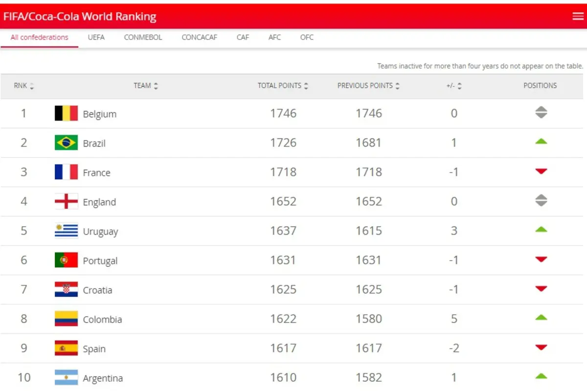The width and height of the screenshot is (587, 392).
Task: Open the Colombia team link
Action: 102,320
